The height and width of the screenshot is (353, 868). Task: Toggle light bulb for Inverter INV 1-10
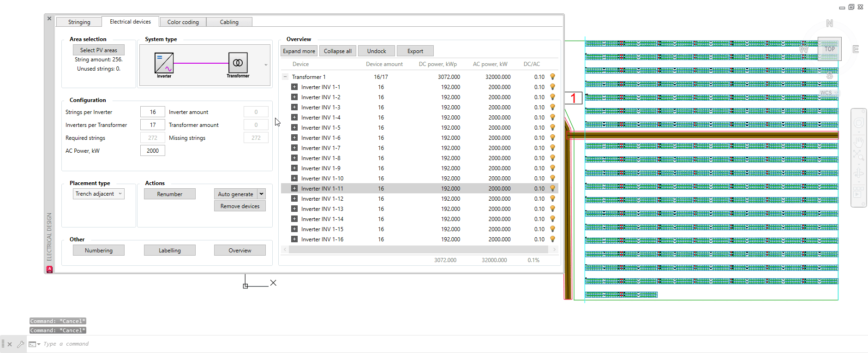552,178
